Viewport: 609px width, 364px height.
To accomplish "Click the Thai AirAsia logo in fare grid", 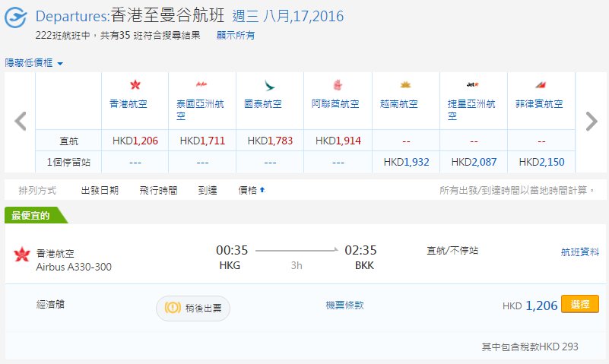I will coord(201,84).
